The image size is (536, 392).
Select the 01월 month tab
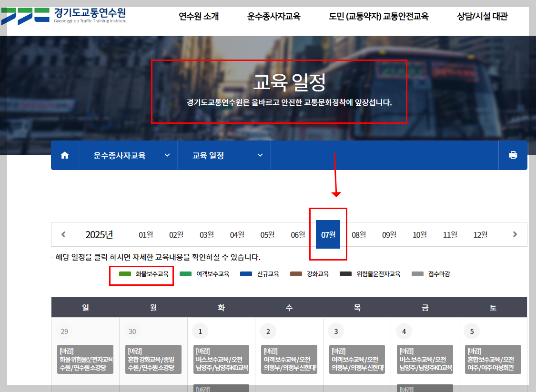pyautogui.click(x=146, y=235)
